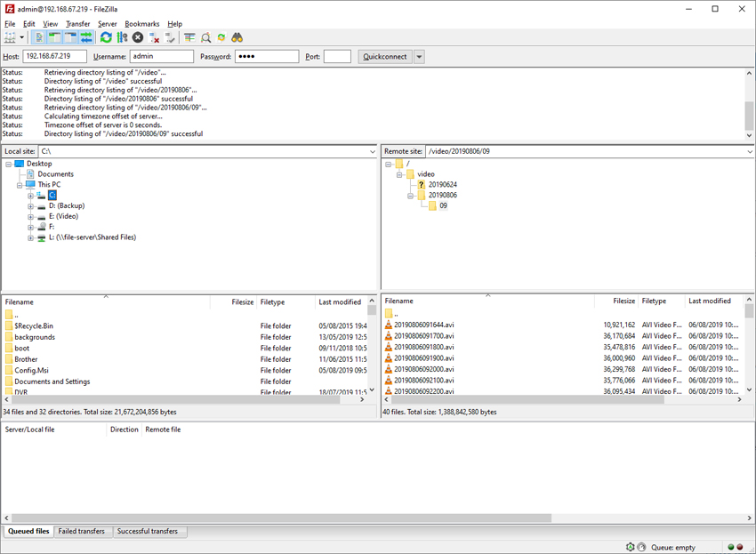Open the directory listing filters dialog

(189, 37)
